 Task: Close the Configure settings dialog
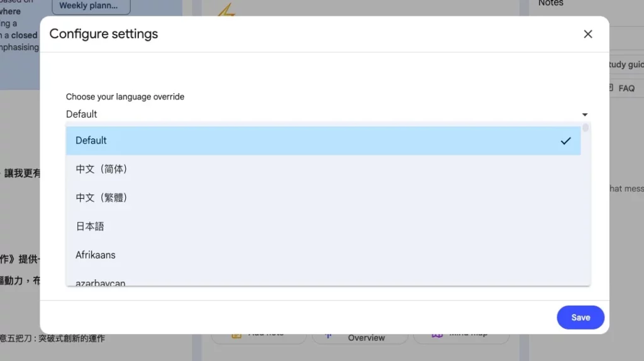point(588,34)
